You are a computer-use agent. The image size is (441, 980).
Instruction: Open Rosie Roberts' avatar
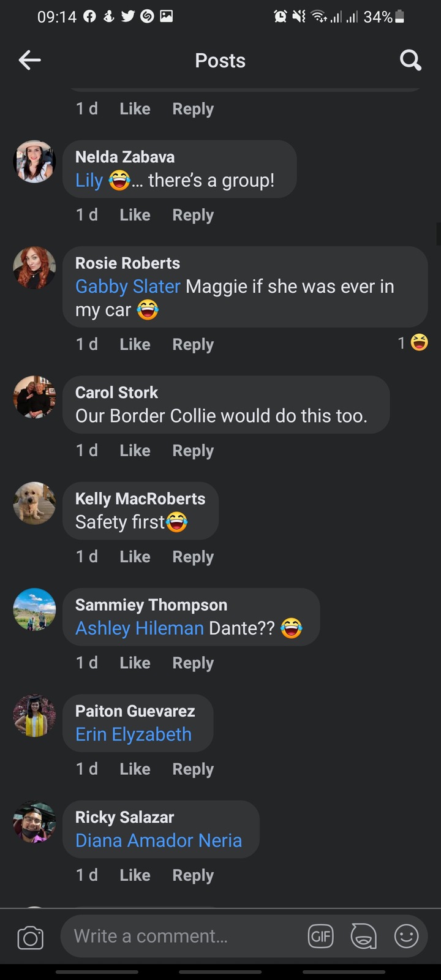tap(34, 268)
